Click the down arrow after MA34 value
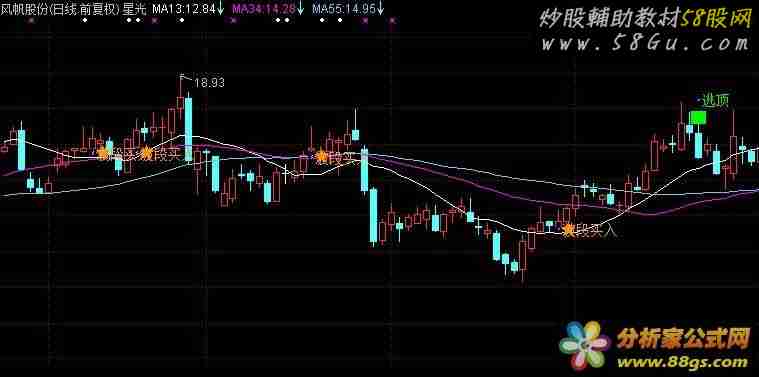Viewport: 759px width, 377px height. coord(301,9)
